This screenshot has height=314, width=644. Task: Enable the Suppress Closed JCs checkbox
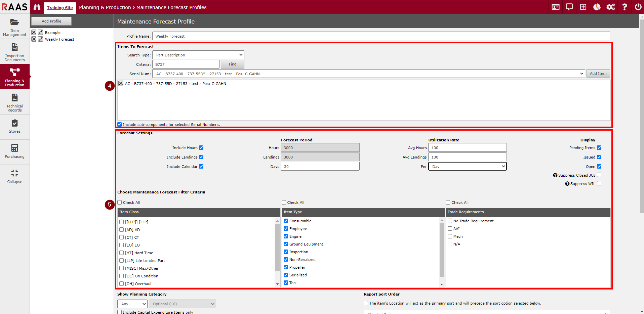599,175
